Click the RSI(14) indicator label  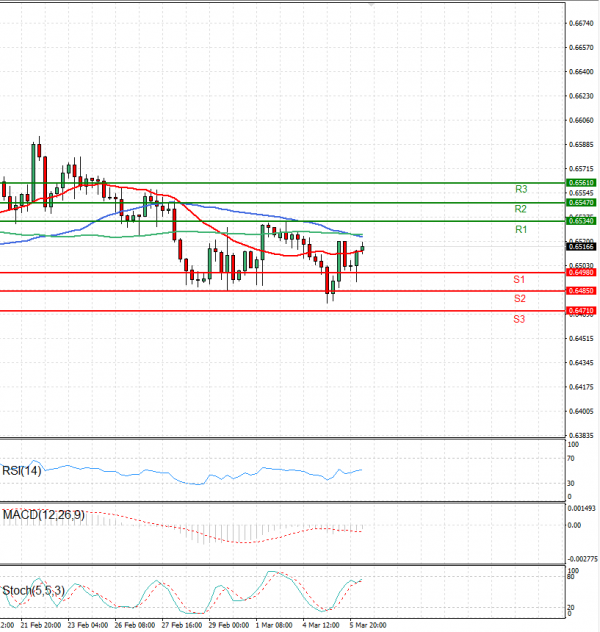click(x=22, y=471)
